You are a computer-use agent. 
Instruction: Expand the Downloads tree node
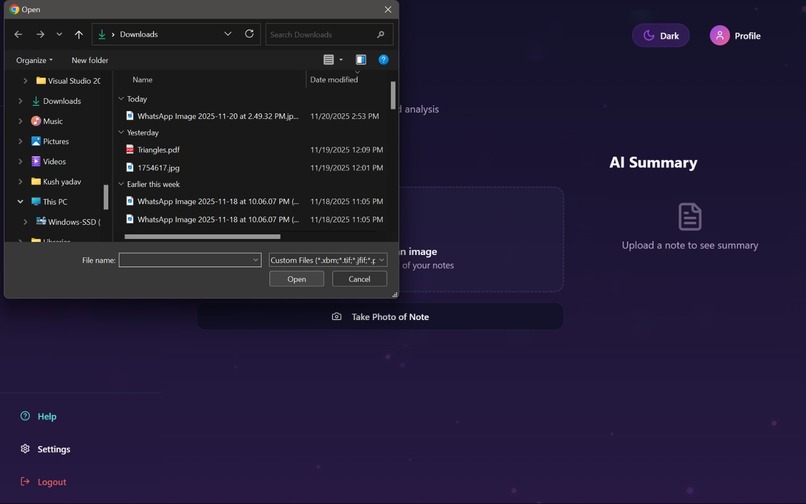pyautogui.click(x=20, y=101)
